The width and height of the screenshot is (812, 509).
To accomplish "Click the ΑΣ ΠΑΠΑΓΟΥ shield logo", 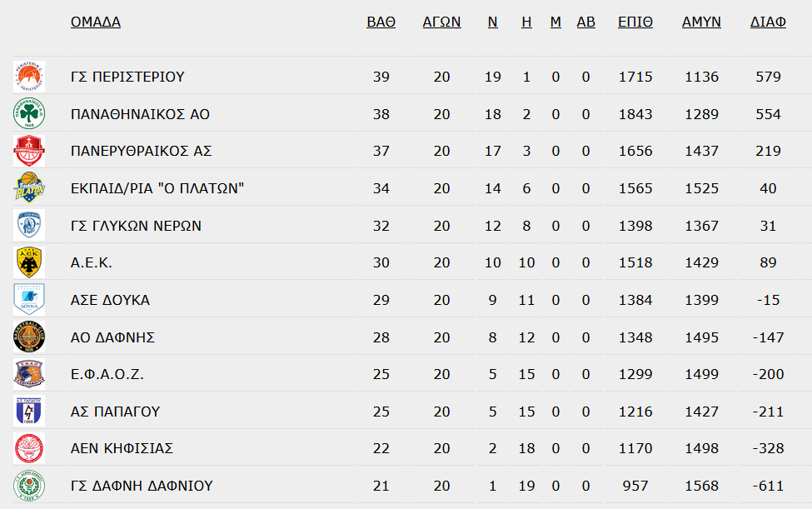I will pos(29,412).
